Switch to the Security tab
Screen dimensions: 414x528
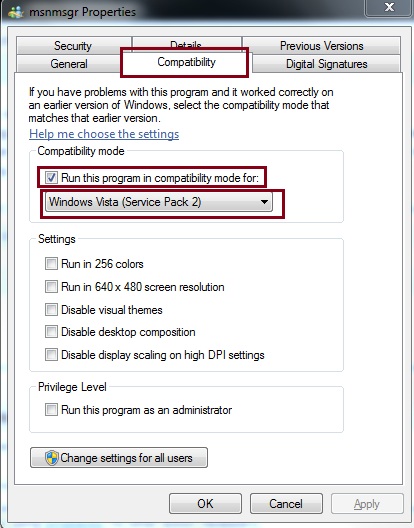[x=73, y=45]
